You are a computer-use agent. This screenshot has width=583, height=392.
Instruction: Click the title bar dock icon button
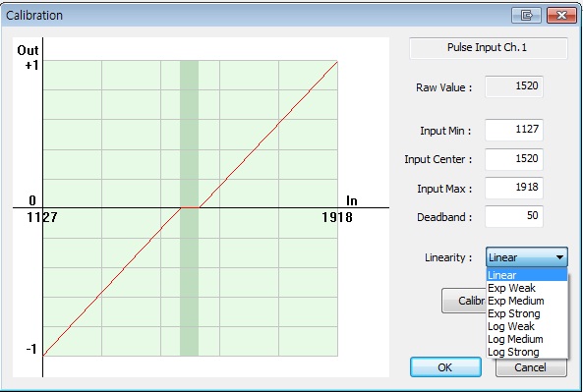tap(526, 16)
